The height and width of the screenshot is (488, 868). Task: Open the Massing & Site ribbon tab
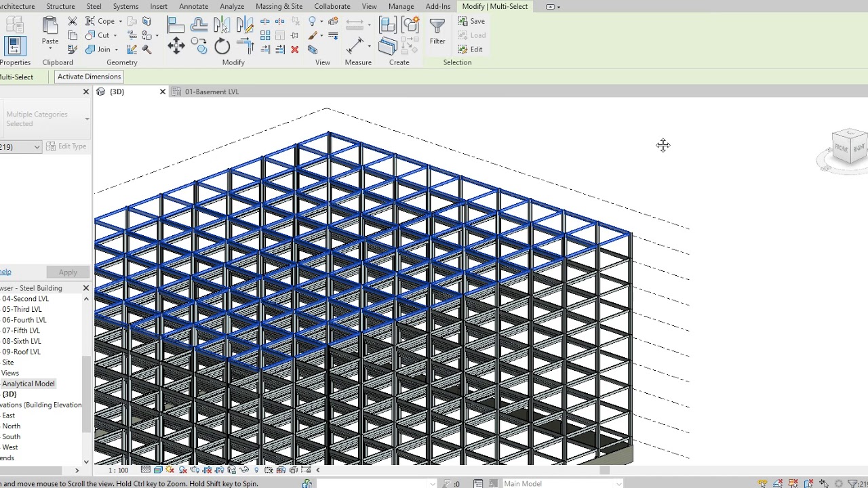pyautogui.click(x=279, y=6)
